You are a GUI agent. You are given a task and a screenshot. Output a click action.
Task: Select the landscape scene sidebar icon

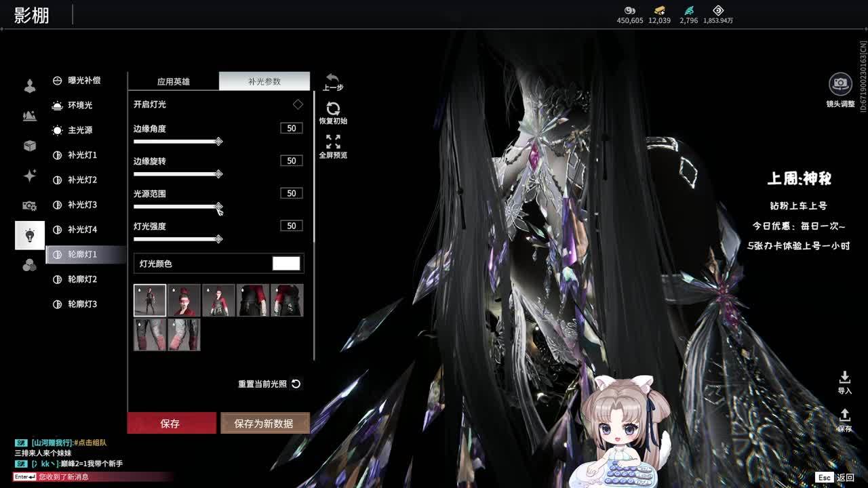click(x=30, y=116)
